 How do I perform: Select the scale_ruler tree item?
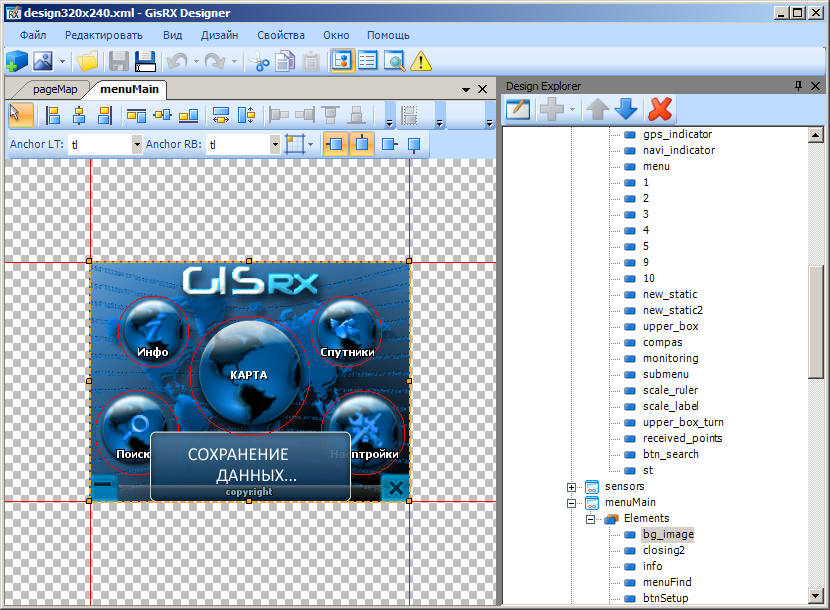click(x=670, y=390)
